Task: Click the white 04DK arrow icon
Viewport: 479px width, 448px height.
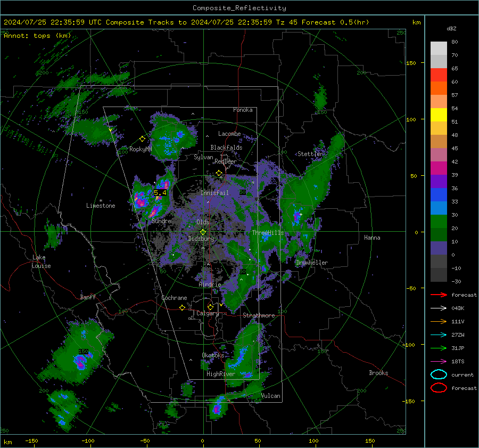Action: click(439, 308)
